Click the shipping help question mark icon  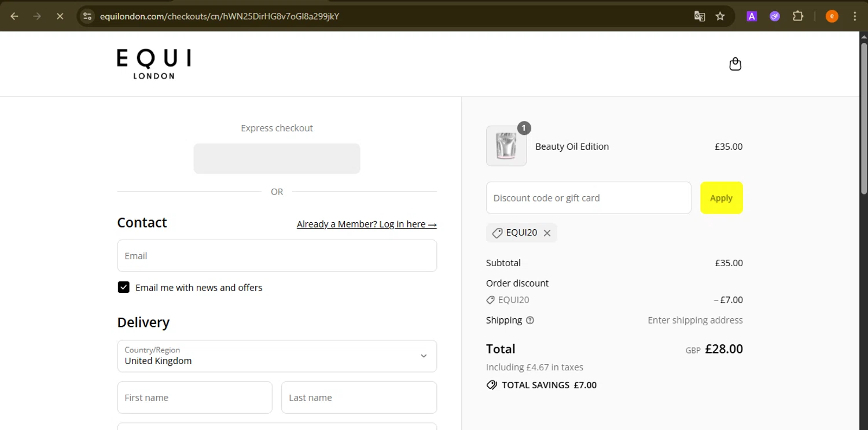530,320
